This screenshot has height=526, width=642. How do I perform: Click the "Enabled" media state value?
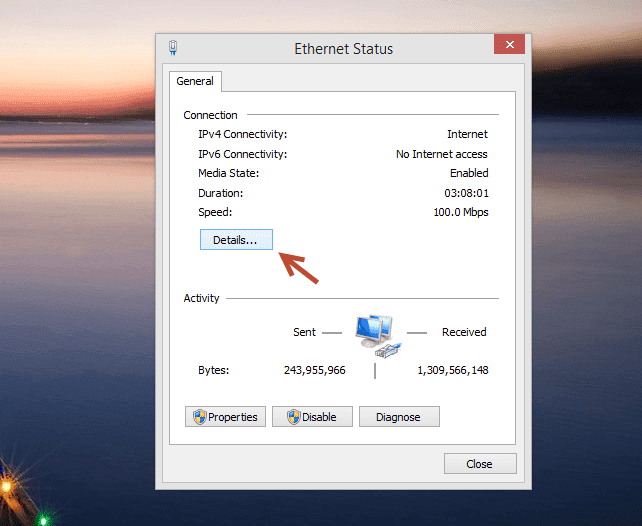pyautogui.click(x=469, y=173)
